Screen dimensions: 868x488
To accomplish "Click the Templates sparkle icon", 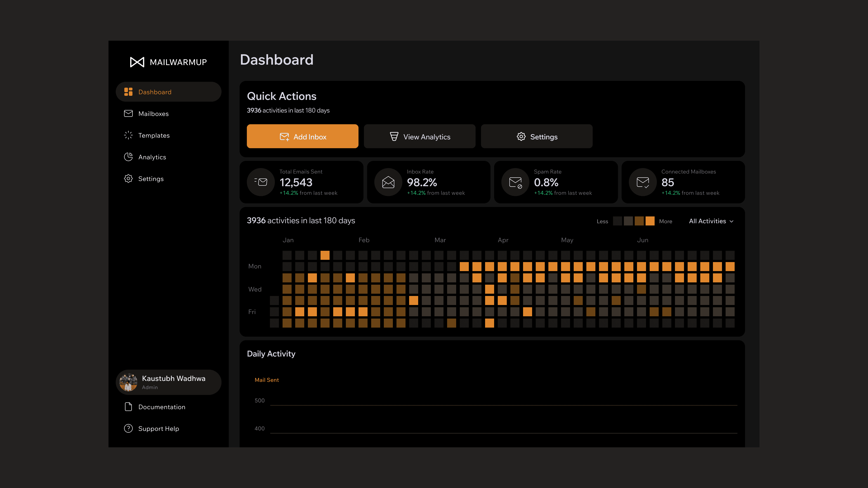I will [x=128, y=135].
